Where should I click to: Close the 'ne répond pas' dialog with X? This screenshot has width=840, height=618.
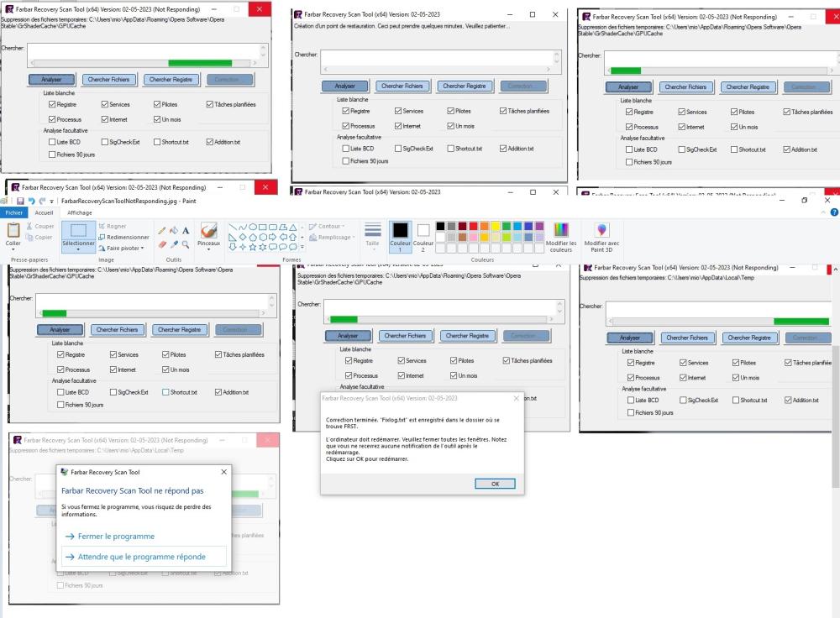(224, 472)
